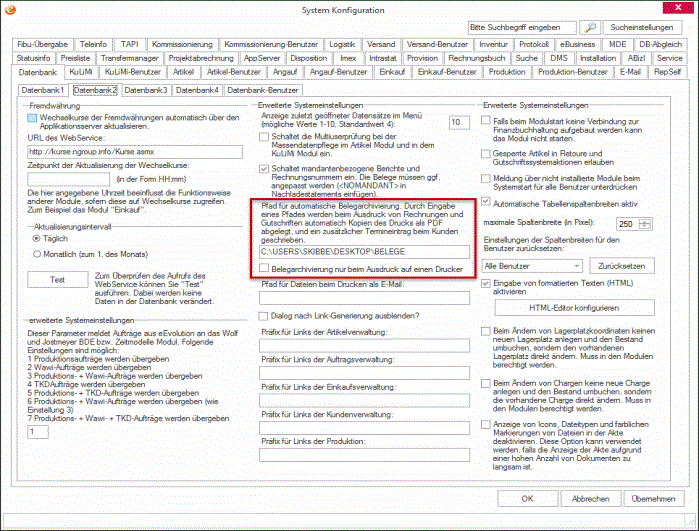Check the Finanzbuchhaltung connection checkbox
This screenshot has height=531, width=699.
[486, 120]
